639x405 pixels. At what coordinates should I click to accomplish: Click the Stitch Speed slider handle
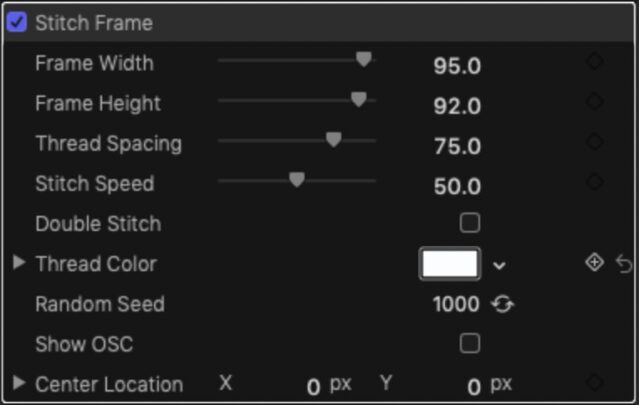296,180
